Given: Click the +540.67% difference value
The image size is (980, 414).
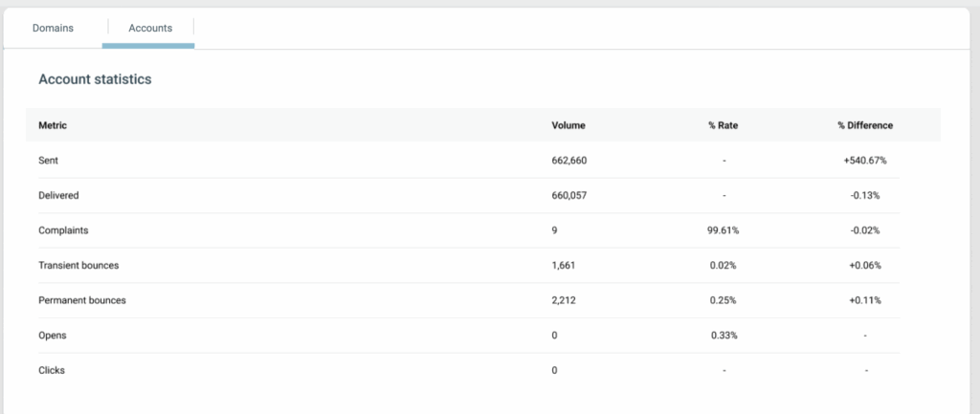Looking at the screenshot, I should click(864, 161).
